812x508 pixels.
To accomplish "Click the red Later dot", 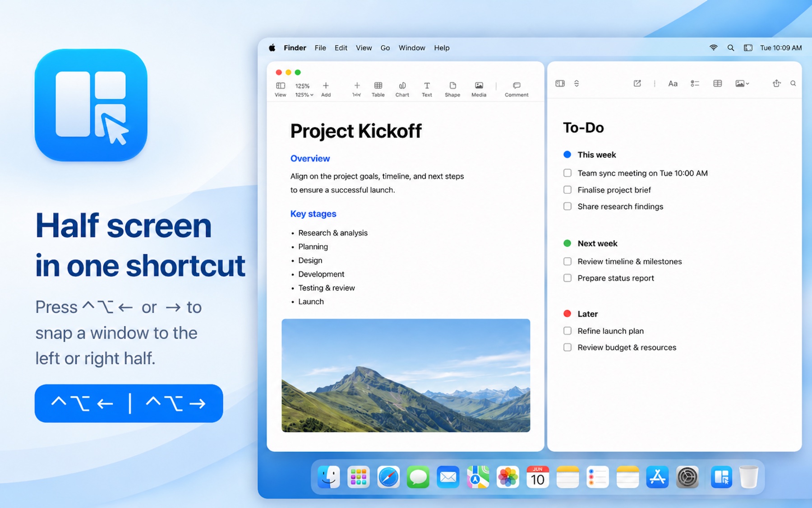I will click(567, 313).
